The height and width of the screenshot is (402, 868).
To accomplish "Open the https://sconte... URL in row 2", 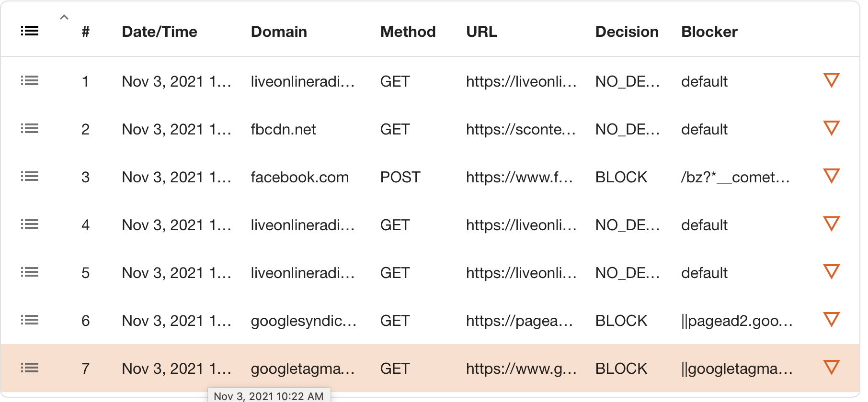I will (x=521, y=129).
